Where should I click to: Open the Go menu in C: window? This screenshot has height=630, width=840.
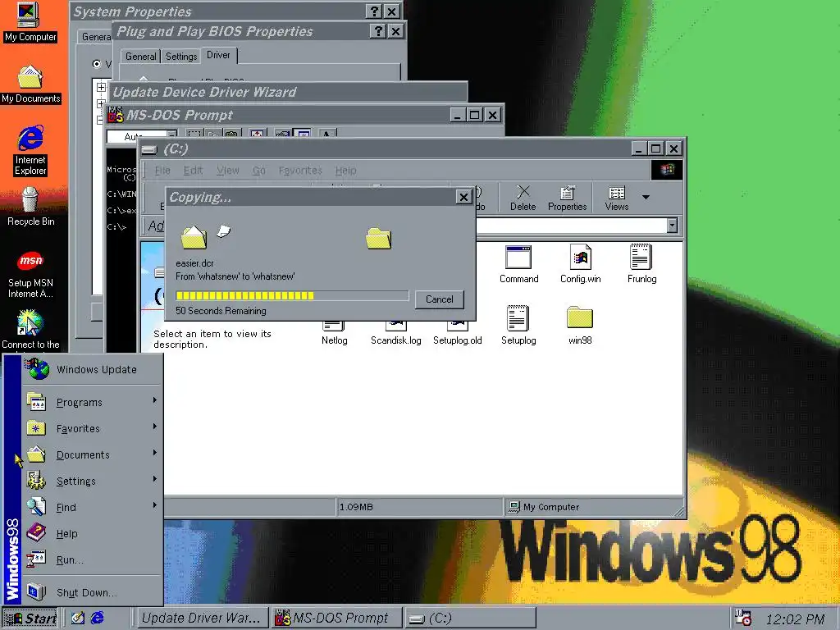click(x=258, y=171)
